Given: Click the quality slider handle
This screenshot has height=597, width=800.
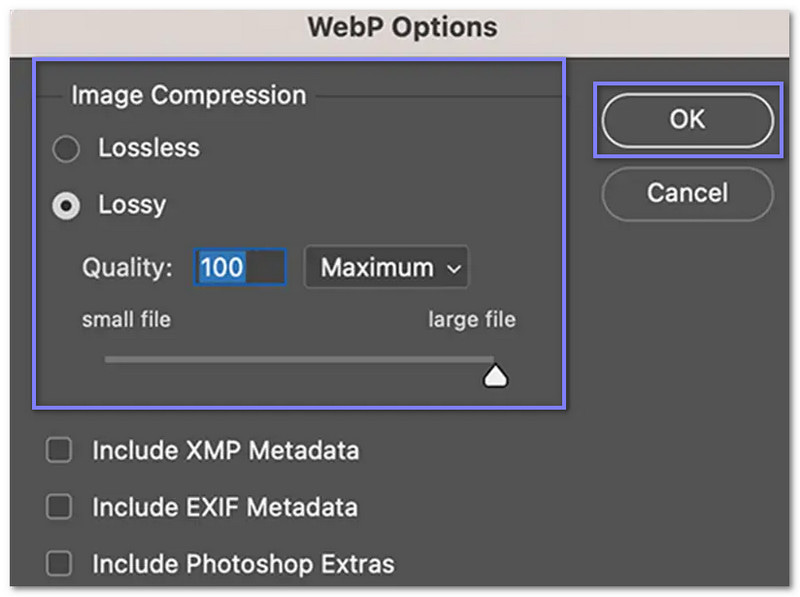Looking at the screenshot, I should (497, 374).
